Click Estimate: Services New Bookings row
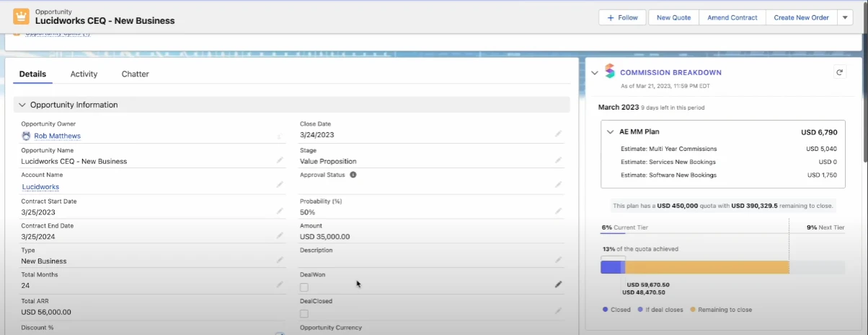The image size is (868, 335). click(728, 162)
